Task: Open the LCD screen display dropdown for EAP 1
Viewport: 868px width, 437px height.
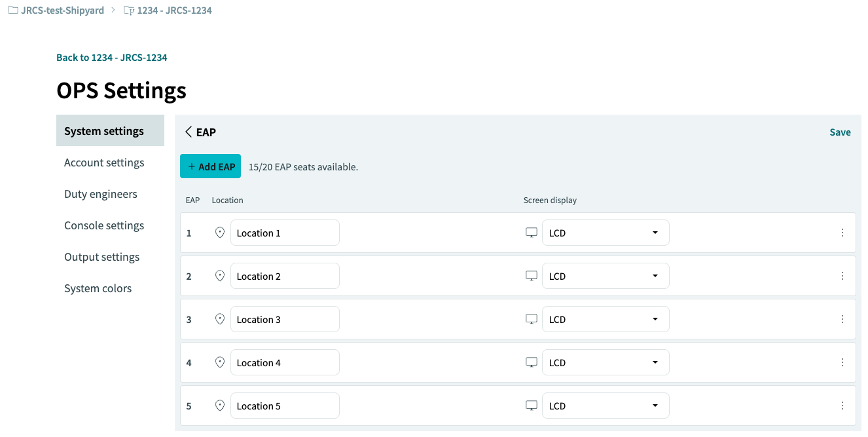Action: [606, 233]
